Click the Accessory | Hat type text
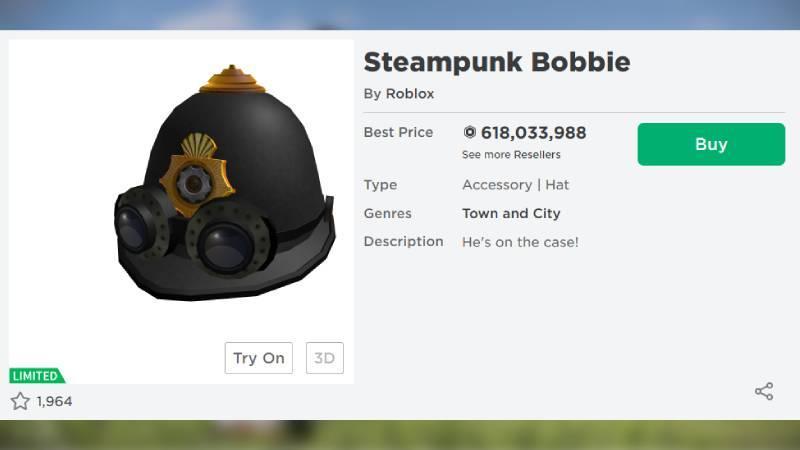Screen dimensions: 800x450 coord(515,185)
